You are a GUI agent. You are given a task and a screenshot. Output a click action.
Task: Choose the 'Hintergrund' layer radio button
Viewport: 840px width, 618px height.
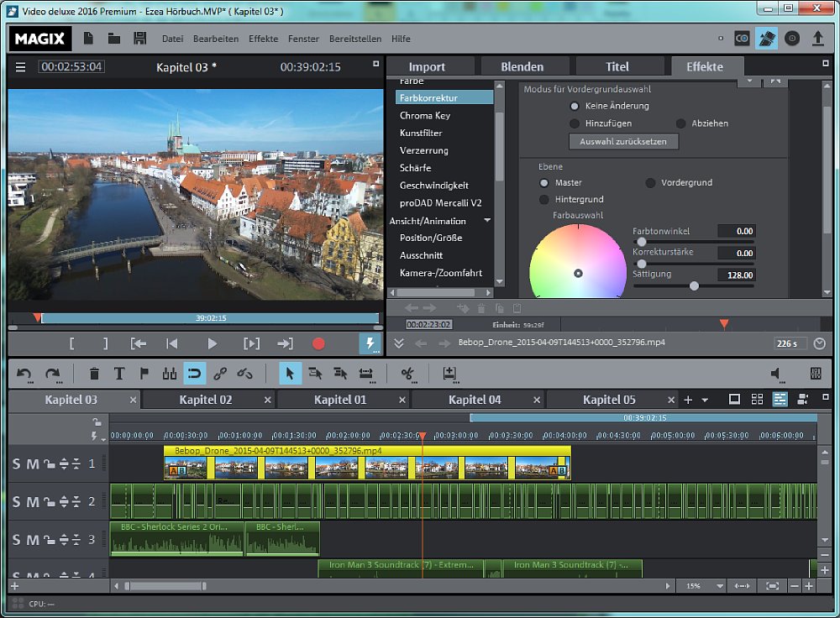tap(544, 200)
